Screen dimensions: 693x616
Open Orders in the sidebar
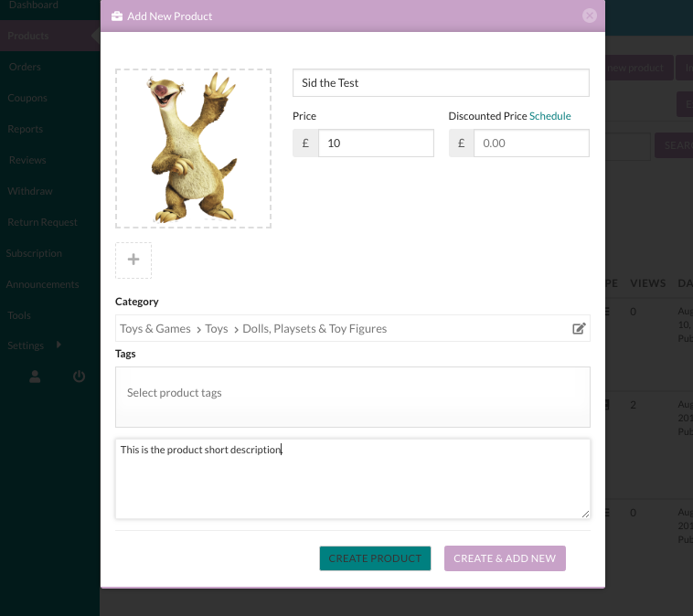click(x=25, y=67)
